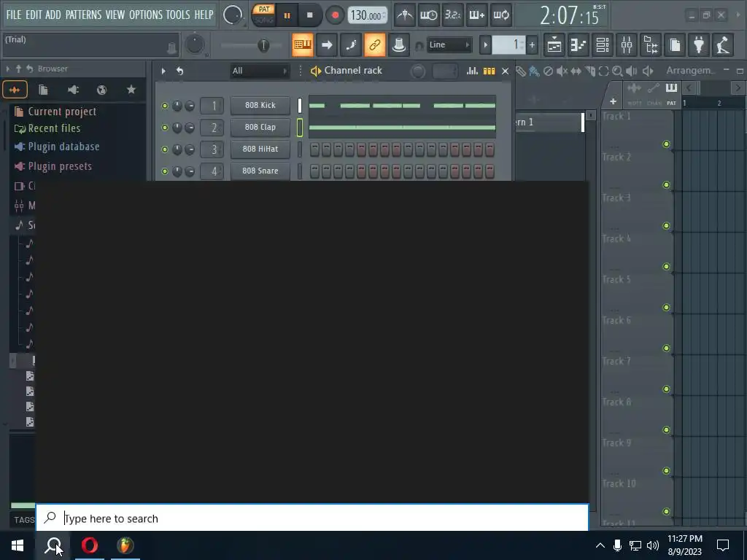Image resolution: width=747 pixels, height=560 pixels.
Task: Mute the 808 Snare channel
Action: coord(165,171)
